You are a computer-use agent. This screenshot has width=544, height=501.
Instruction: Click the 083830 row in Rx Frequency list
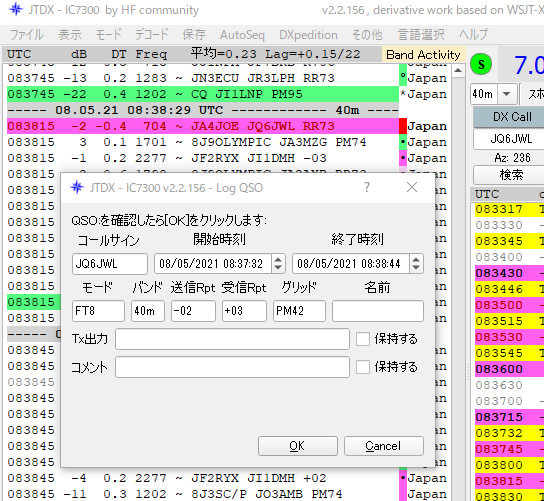tap(509, 496)
